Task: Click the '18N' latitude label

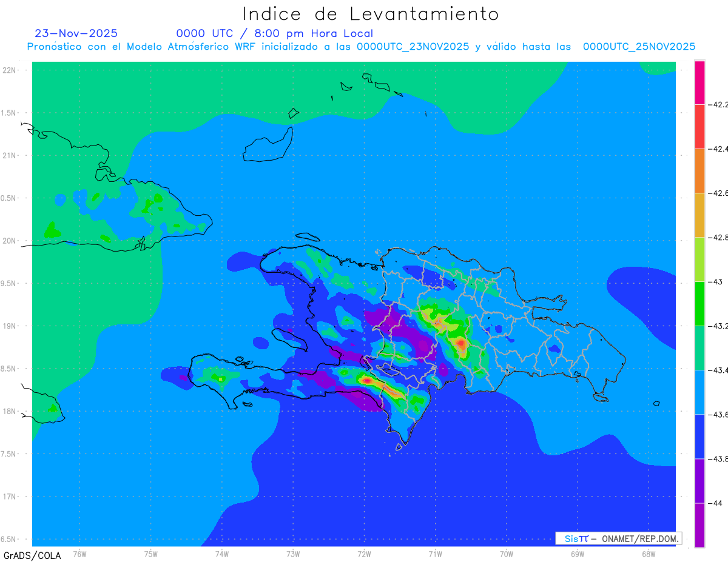Action: (x=10, y=411)
